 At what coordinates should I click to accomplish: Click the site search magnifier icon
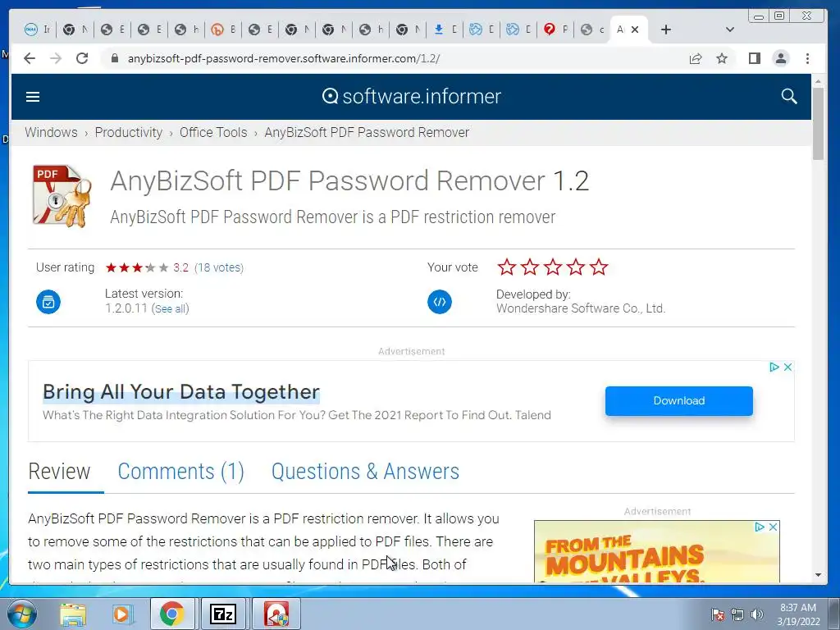click(x=788, y=97)
